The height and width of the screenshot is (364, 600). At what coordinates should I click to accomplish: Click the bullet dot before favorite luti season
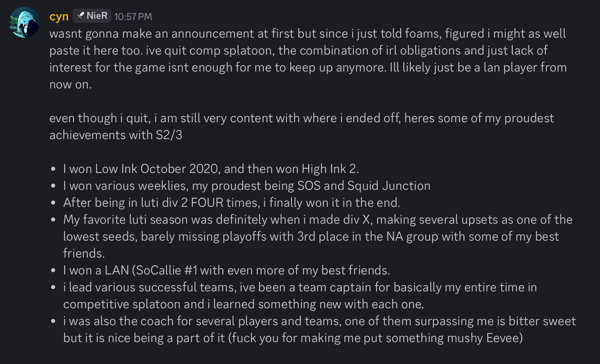pyautogui.click(x=53, y=220)
